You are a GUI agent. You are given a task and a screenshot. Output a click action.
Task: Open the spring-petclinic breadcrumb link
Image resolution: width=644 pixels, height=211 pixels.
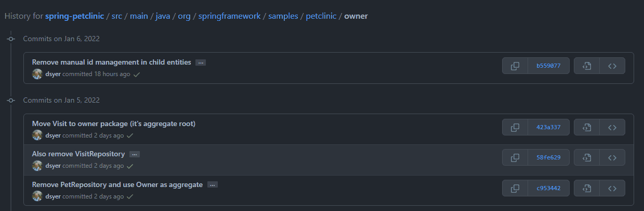pyautogui.click(x=74, y=16)
